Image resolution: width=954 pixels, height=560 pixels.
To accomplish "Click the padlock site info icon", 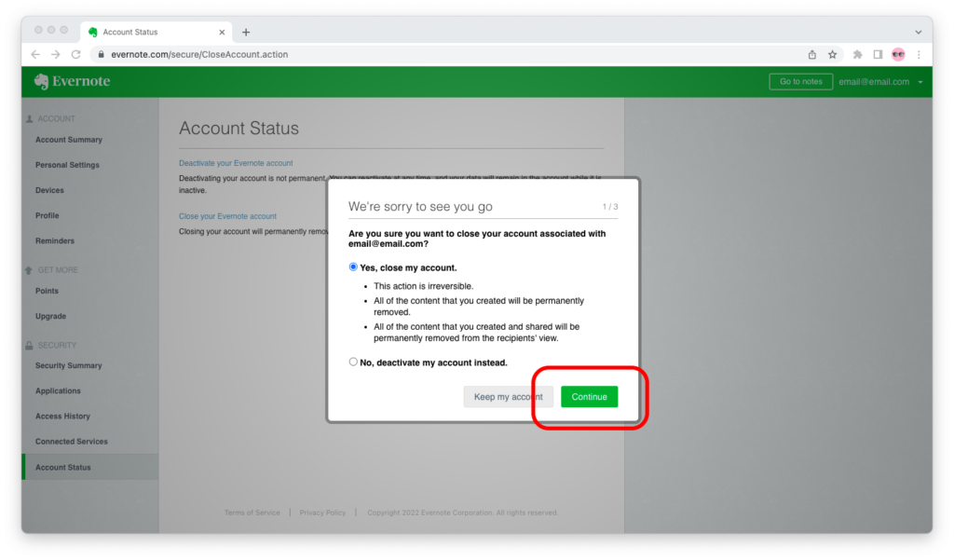I will point(101,54).
